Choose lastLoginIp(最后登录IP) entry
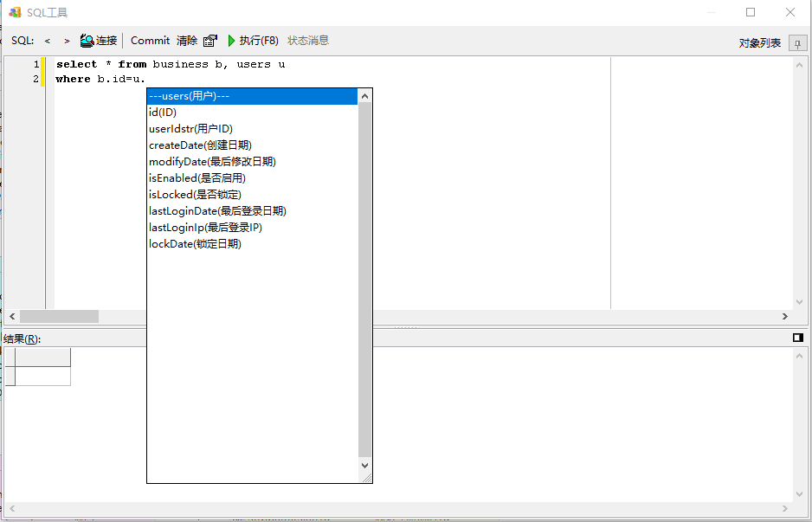Image resolution: width=812 pixels, height=522 pixels. [x=252, y=228]
